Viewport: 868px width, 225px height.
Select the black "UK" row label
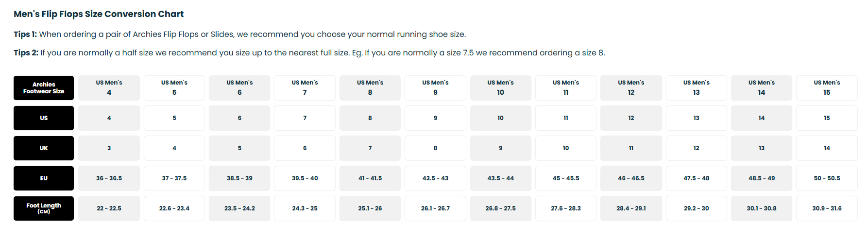(44, 148)
